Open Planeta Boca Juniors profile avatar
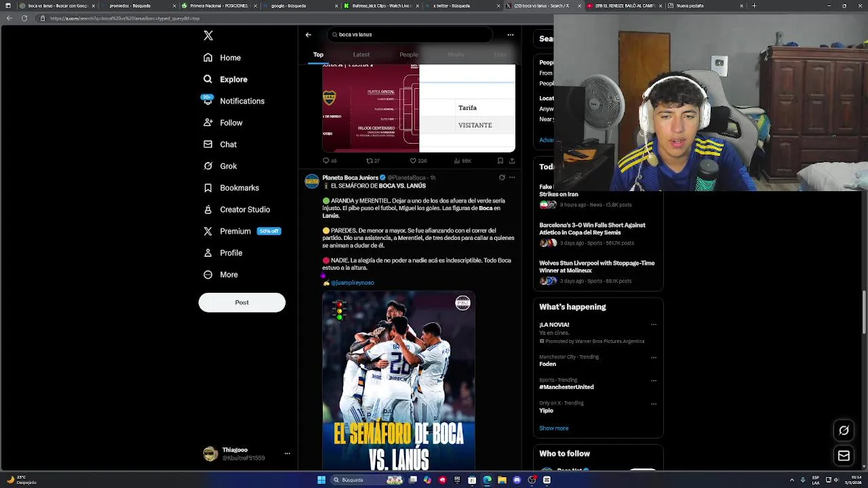The width and height of the screenshot is (868, 488). coord(312,181)
